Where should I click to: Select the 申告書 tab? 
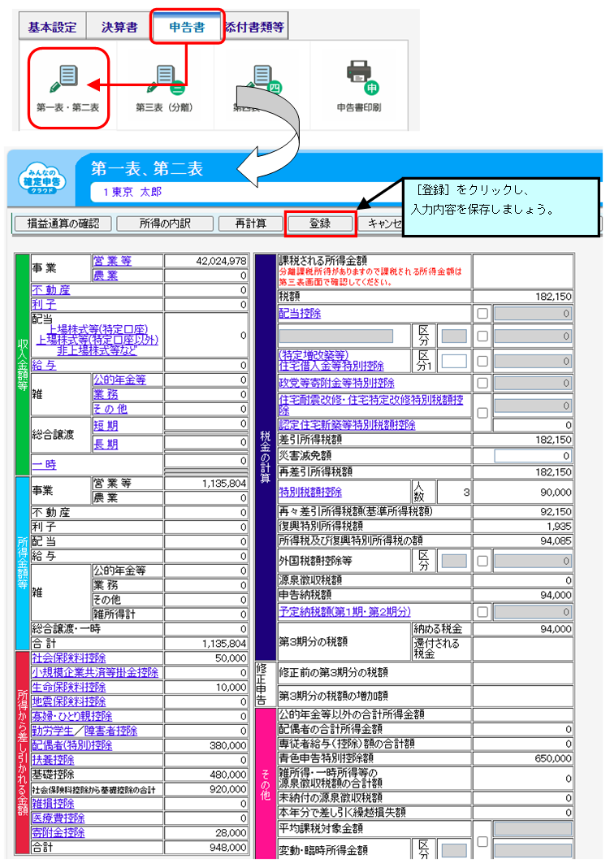(187, 27)
